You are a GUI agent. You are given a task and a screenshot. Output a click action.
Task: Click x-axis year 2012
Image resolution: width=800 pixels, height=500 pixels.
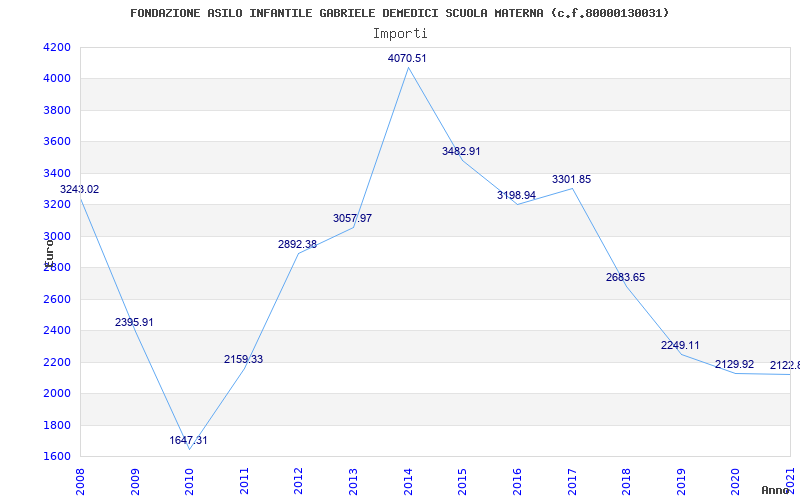pos(299,481)
